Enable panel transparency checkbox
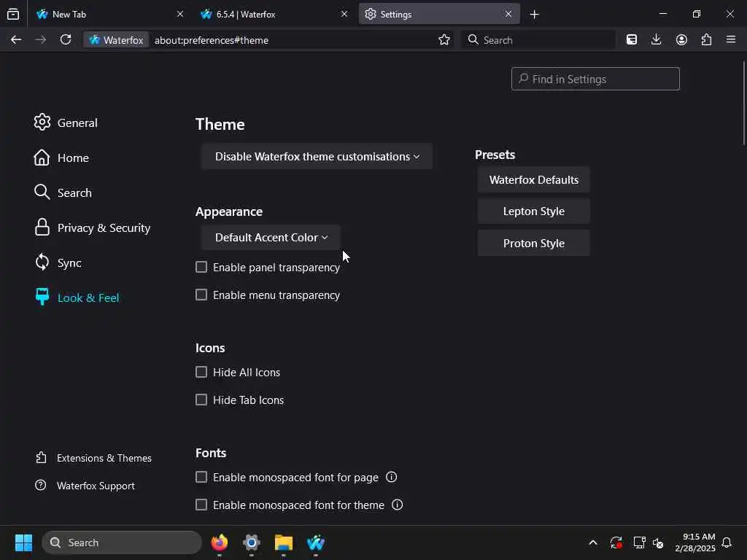Screen dimensions: 747x560 pos(201,267)
